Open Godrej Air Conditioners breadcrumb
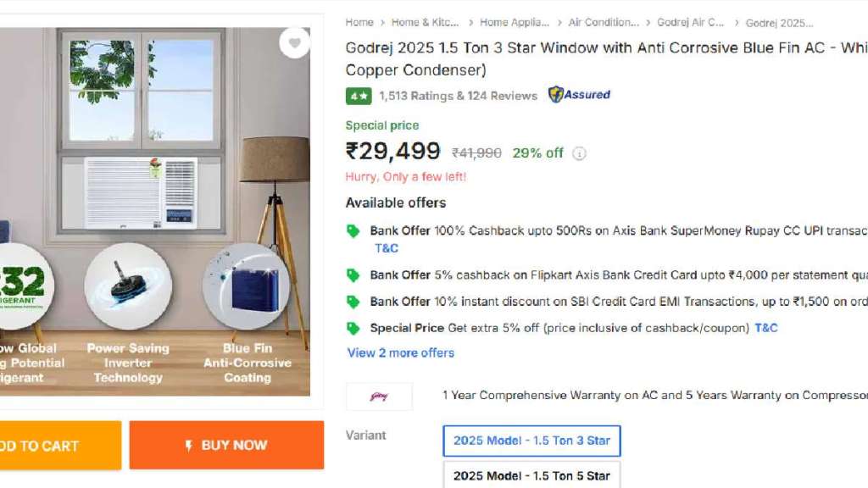This screenshot has height=488, width=868. [x=691, y=23]
